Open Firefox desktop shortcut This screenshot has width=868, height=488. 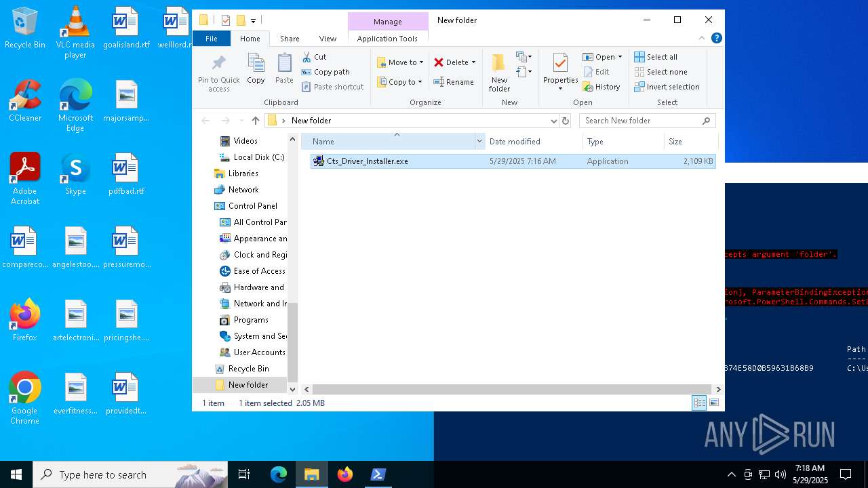pos(25,321)
